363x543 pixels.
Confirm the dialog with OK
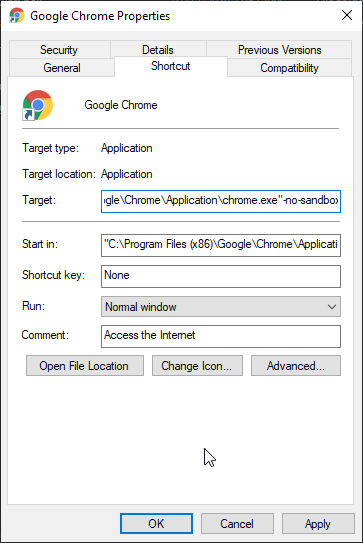[x=156, y=524]
